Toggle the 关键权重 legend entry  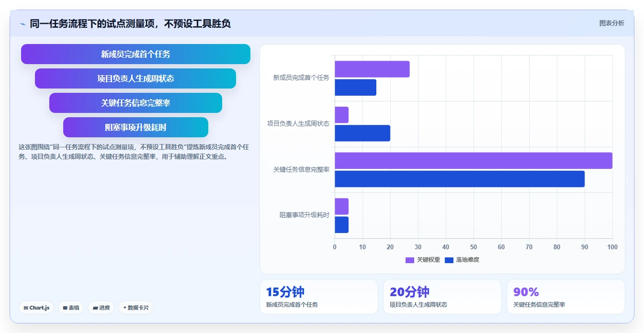(423, 260)
